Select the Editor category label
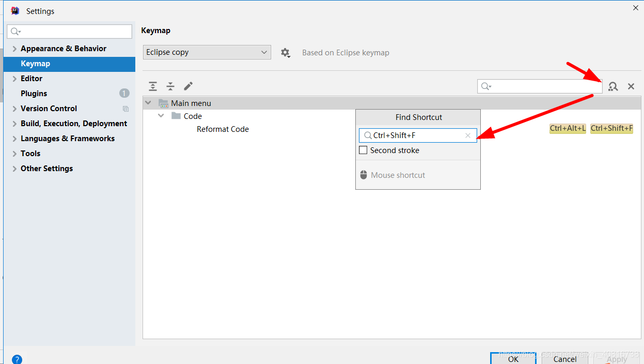 coord(32,79)
